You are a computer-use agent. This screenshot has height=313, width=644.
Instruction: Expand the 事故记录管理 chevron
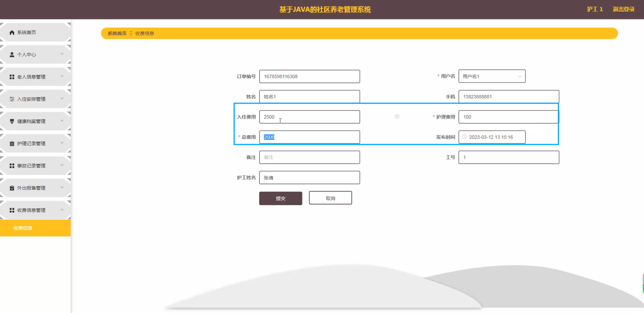point(62,165)
